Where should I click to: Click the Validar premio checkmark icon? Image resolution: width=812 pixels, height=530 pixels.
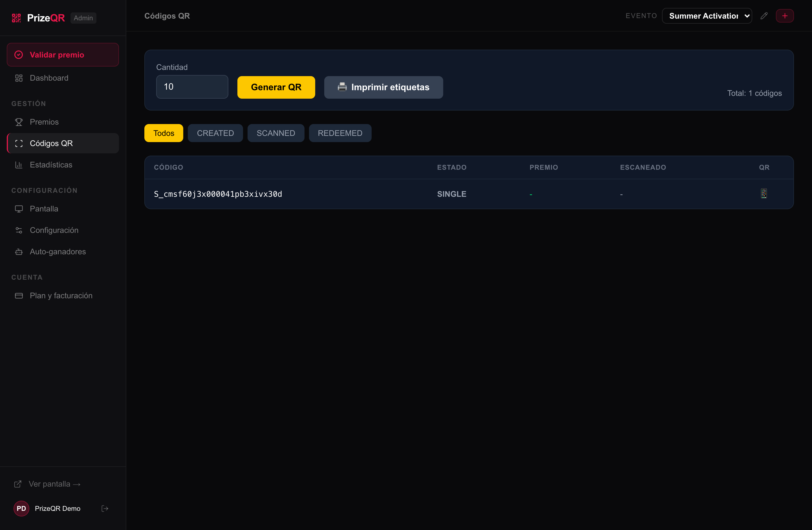click(x=19, y=55)
